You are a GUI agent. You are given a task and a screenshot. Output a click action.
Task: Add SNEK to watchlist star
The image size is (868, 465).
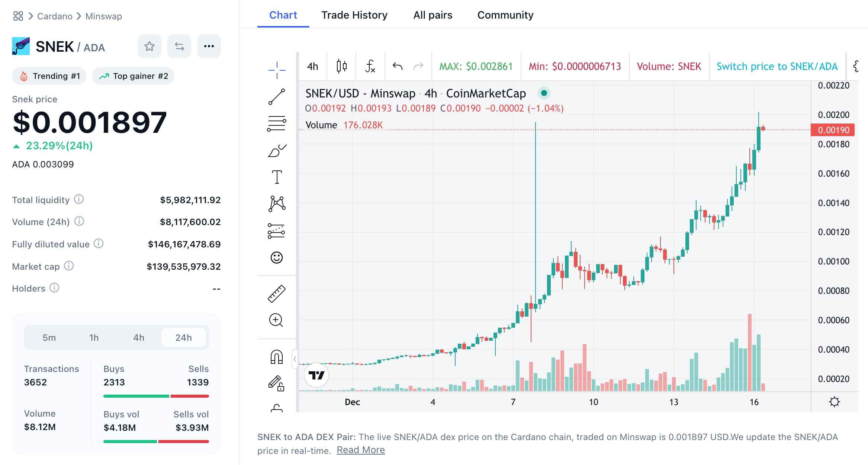pos(150,46)
